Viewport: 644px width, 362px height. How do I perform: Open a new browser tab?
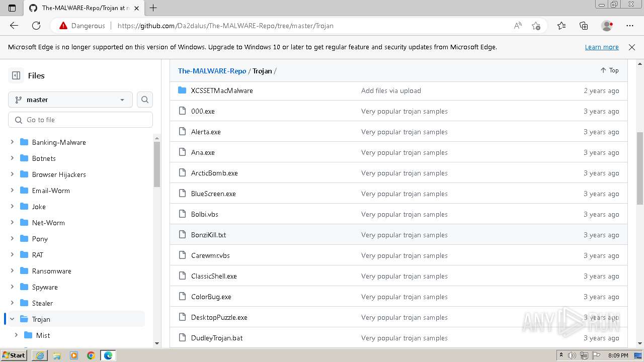tap(153, 8)
